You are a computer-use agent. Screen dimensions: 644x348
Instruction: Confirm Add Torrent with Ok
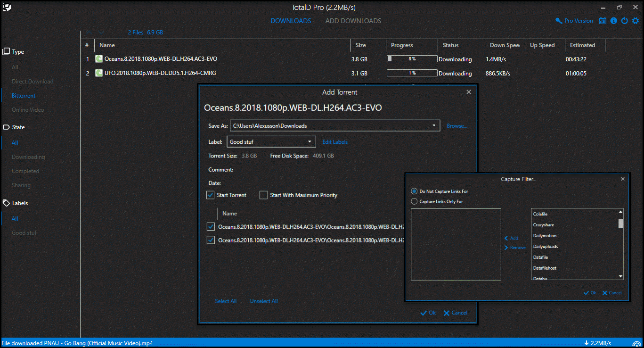tap(428, 313)
